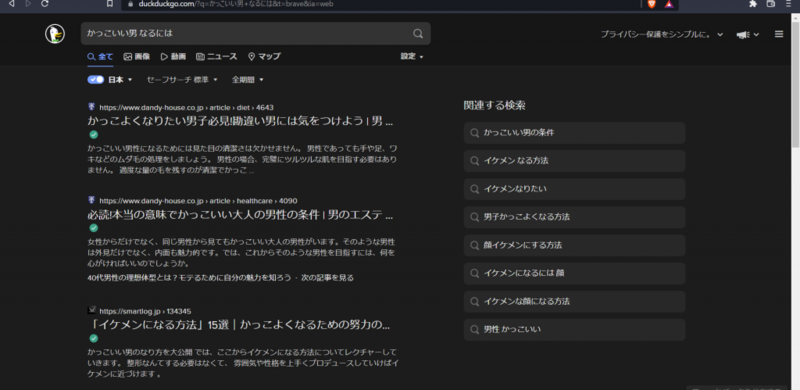Viewport: 800px width, 390px height.
Task: Open the smartlog.jp › 134345 URL link
Action: pos(145,311)
